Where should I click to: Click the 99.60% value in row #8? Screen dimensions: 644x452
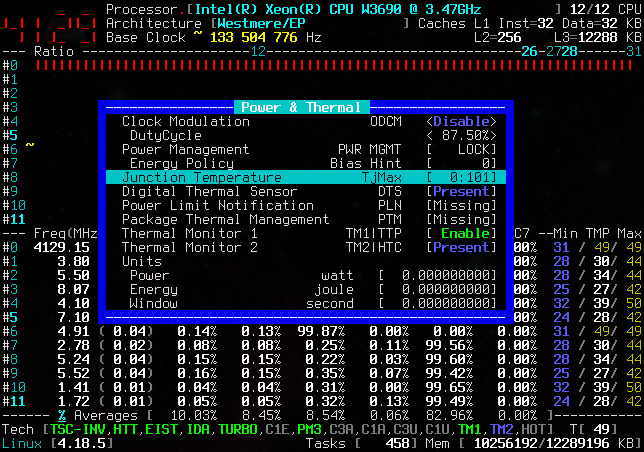tap(449, 359)
